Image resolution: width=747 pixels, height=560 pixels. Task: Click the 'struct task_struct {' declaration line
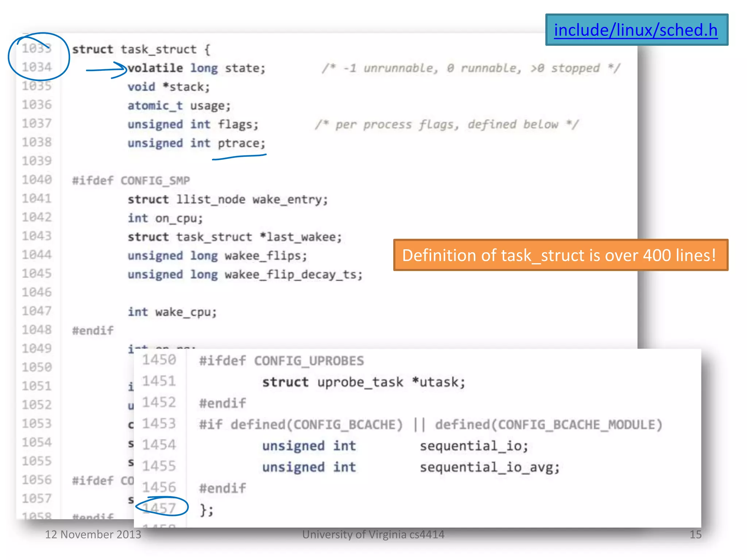pos(141,49)
